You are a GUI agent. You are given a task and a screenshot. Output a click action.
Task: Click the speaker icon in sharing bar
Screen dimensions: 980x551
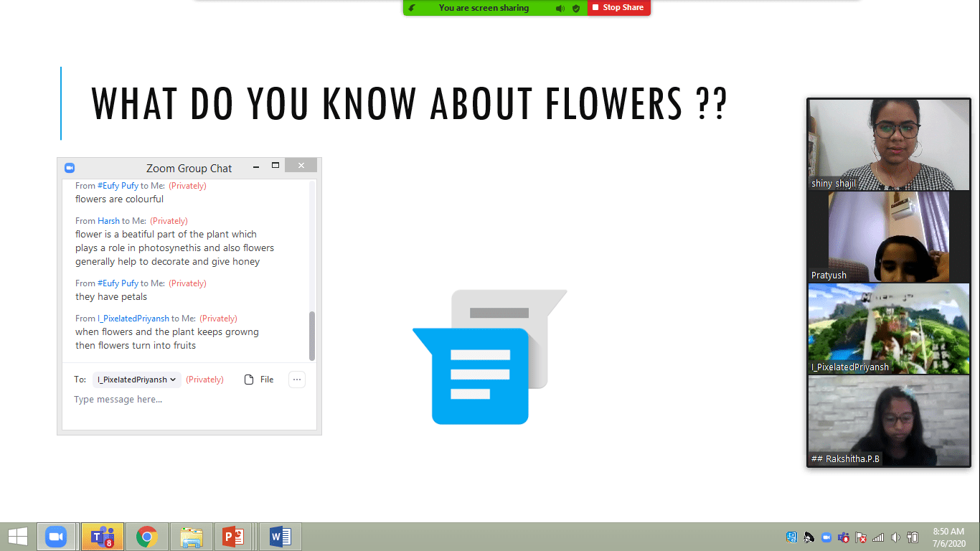pyautogui.click(x=560, y=9)
